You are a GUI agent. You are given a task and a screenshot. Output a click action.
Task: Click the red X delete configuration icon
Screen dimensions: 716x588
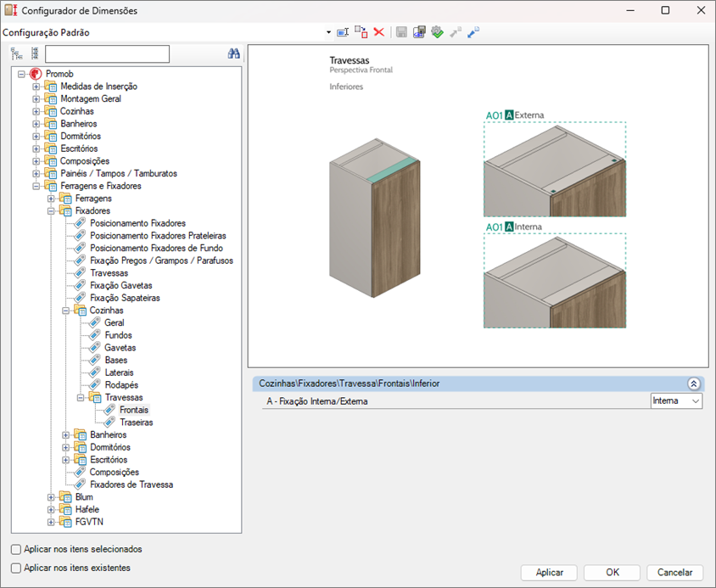(379, 32)
